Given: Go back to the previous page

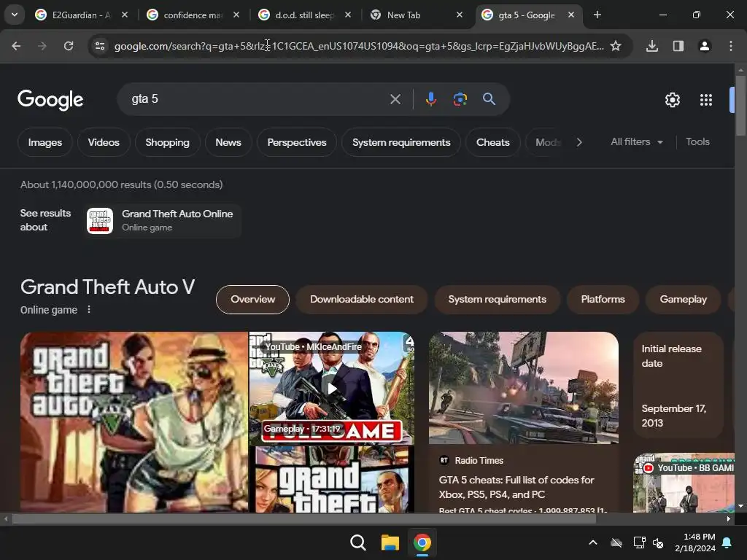Looking at the screenshot, I should coord(16,46).
